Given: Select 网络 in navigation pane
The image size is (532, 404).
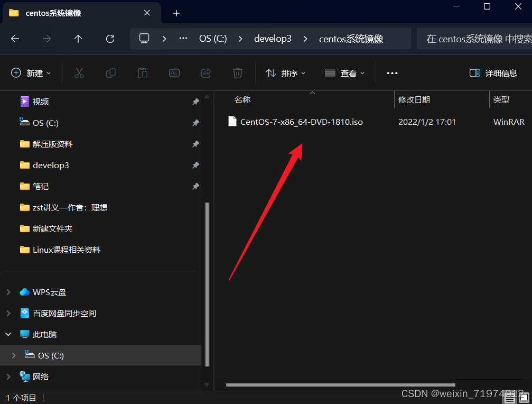Looking at the screenshot, I should (34, 377).
